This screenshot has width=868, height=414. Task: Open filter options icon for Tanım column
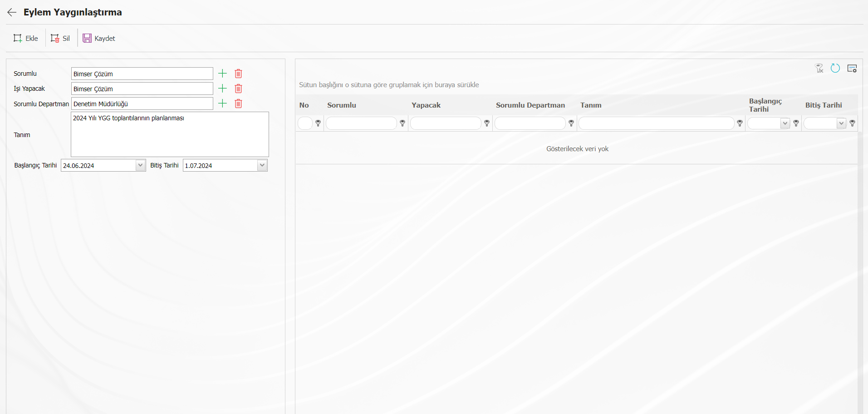[740, 123]
